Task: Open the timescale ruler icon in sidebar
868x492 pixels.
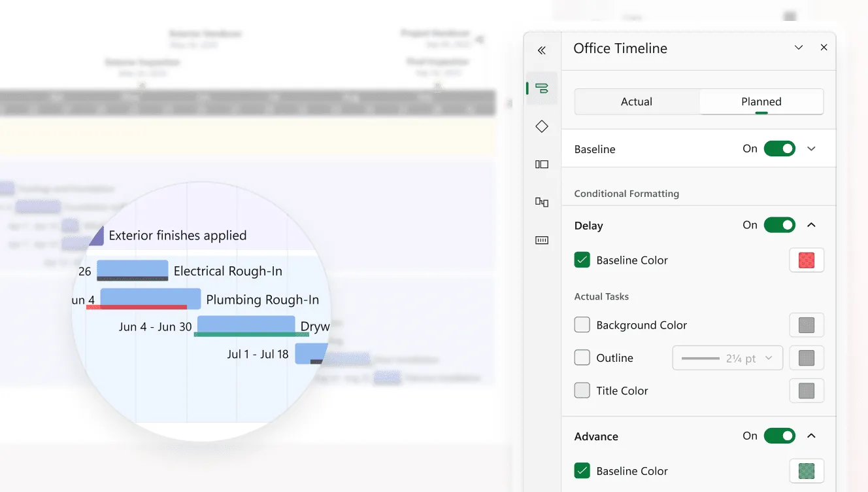Action: [x=541, y=240]
